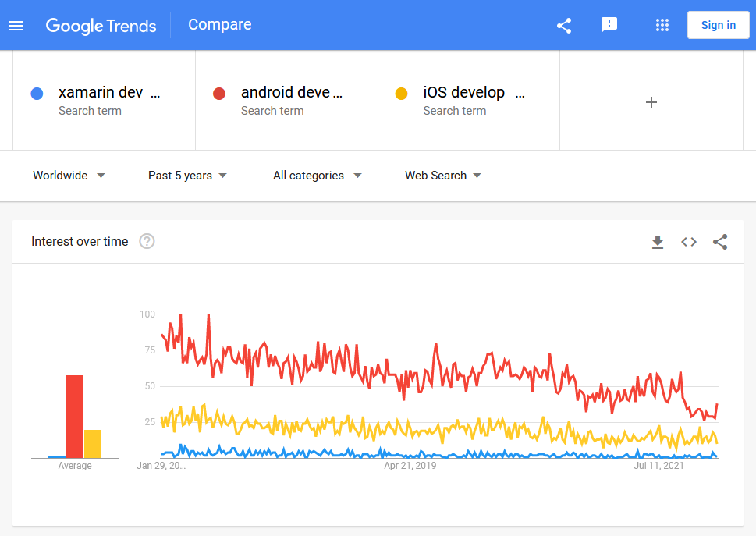Click the red average bar
The height and width of the screenshot is (536, 756).
75,417
